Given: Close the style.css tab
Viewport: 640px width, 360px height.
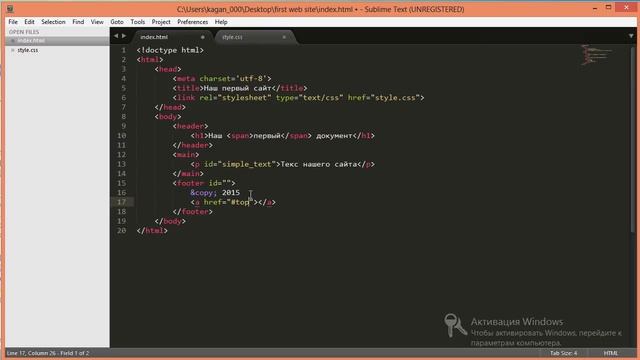Looking at the screenshot, I should coord(284,37).
